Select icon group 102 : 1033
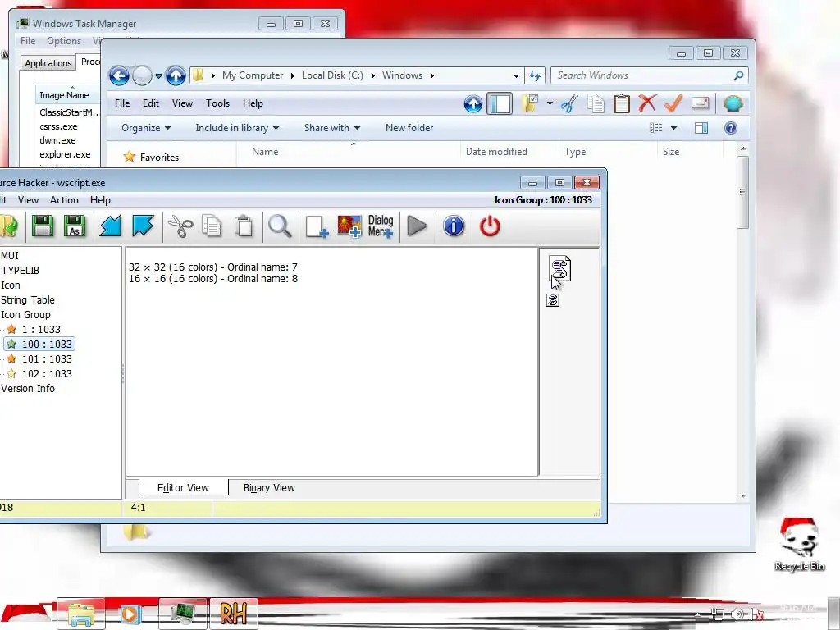 click(47, 373)
